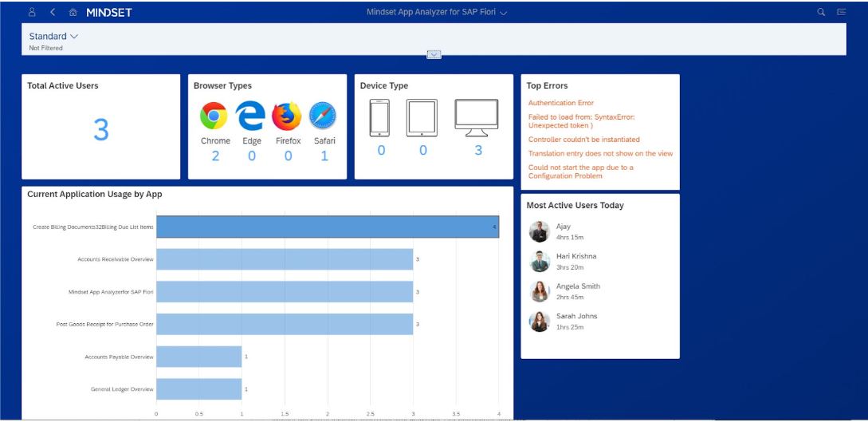Go back using the back arrow
Viewport: 868px width, 422px height.
click(x=53, y=12)
